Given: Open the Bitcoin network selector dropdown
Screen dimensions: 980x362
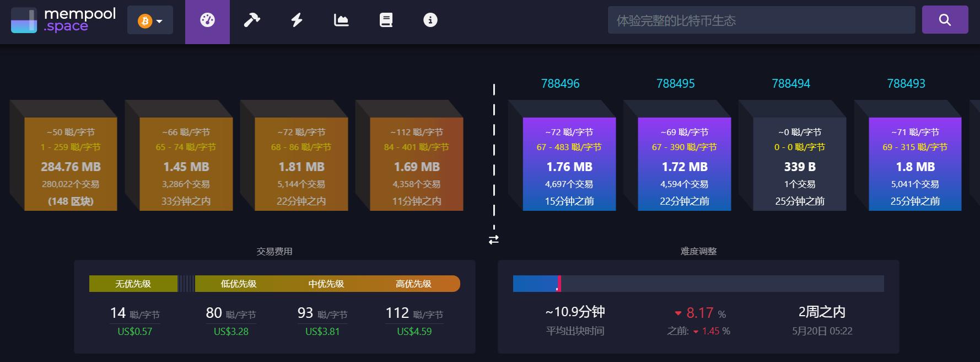Looking at the screenshot, I should [150, 21].
